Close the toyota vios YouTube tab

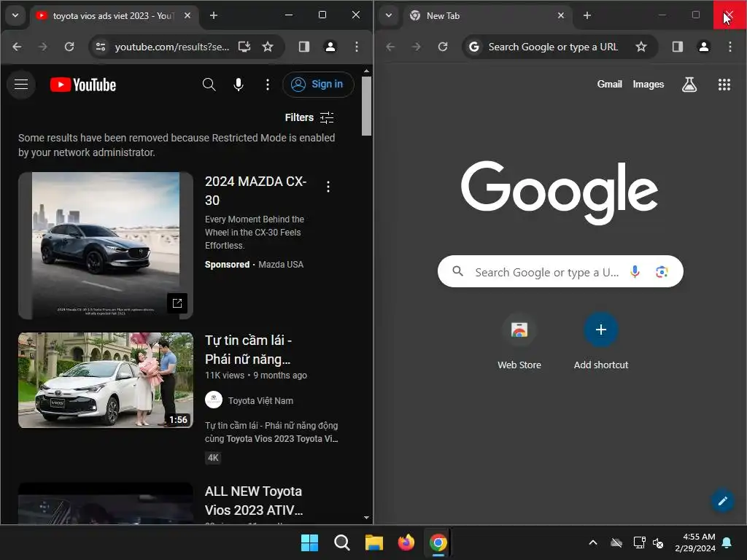point(187,15)
